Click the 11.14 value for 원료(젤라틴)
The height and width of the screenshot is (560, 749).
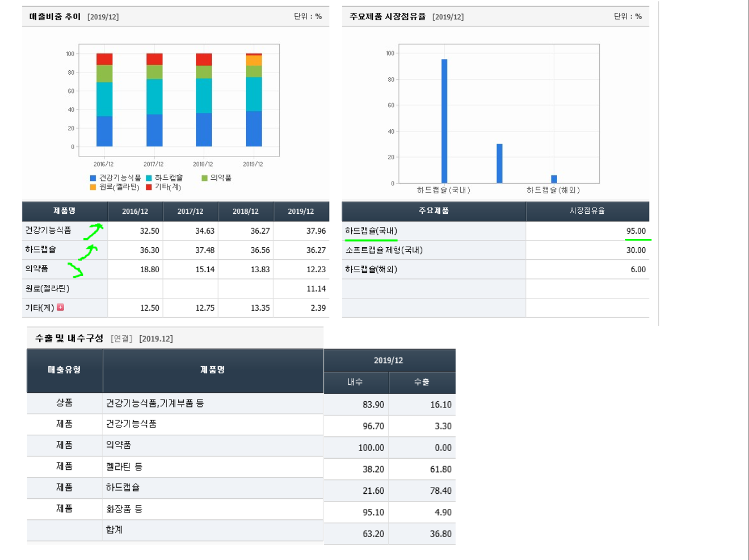316,289
